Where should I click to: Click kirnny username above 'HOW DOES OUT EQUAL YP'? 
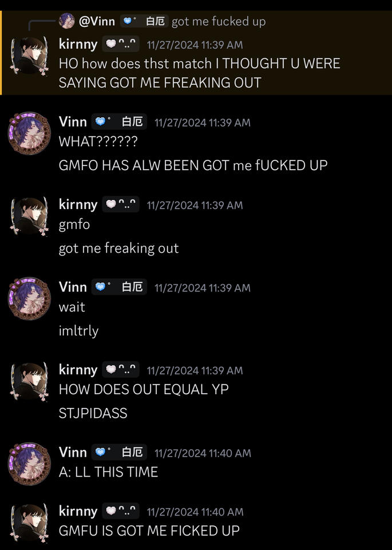pyautogui.click(x=78, y=370)
